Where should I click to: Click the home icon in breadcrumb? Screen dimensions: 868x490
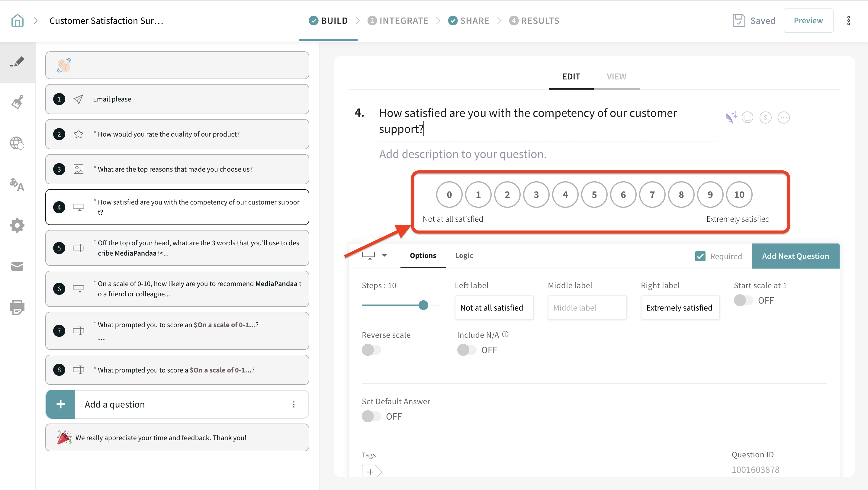click(17, 21)
